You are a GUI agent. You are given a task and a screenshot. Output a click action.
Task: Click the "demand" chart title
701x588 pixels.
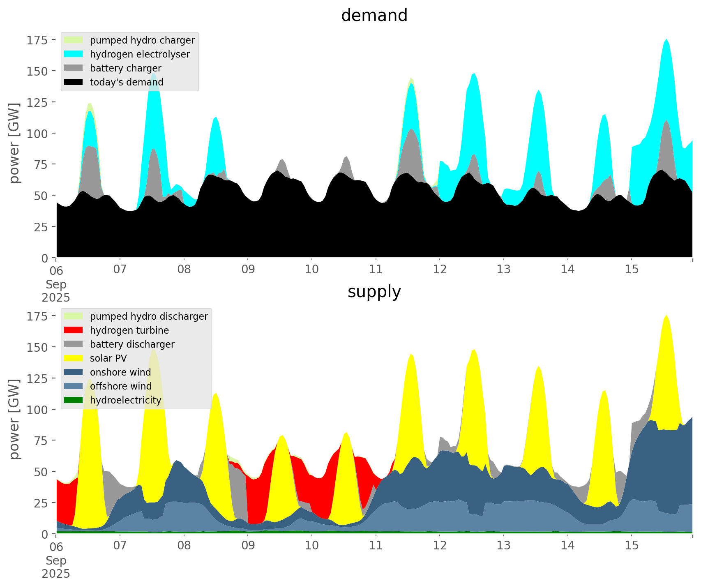tap(374, 16)
